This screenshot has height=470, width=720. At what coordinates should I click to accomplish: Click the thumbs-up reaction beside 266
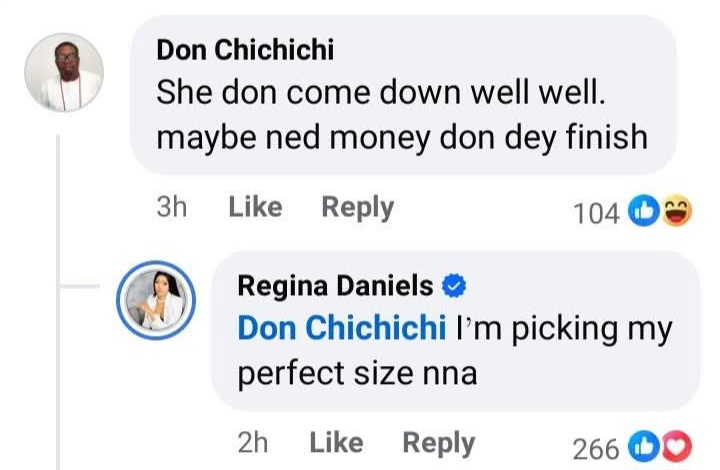point(643,447)
